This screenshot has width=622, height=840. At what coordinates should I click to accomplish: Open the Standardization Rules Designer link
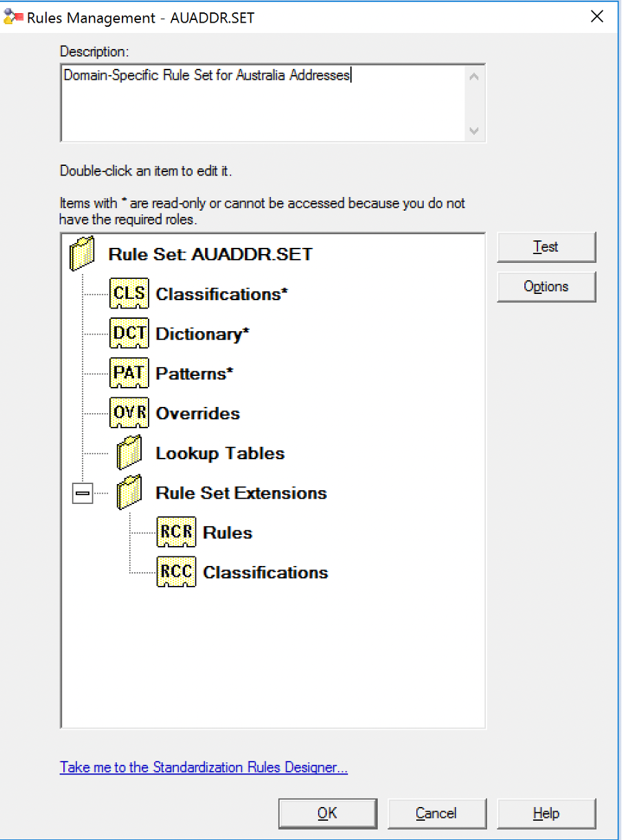pos(204,767)
